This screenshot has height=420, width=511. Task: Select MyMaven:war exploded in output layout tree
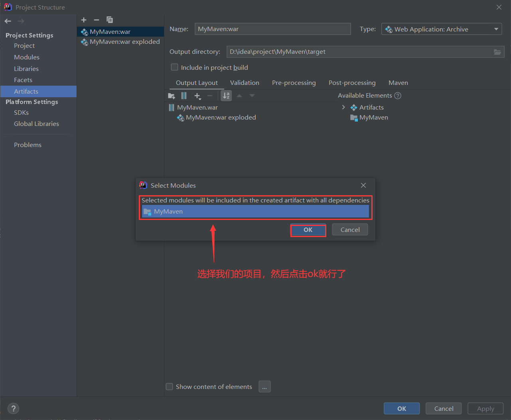[216, 118]
